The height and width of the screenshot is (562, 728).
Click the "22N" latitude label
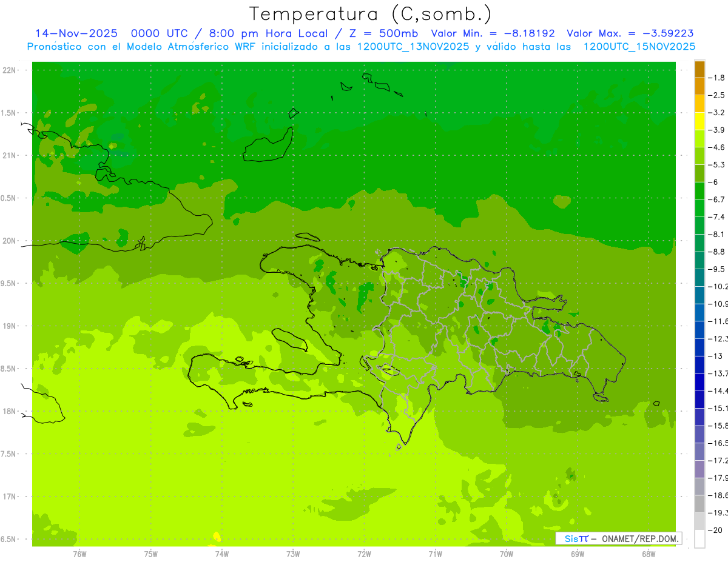(9, 70)
